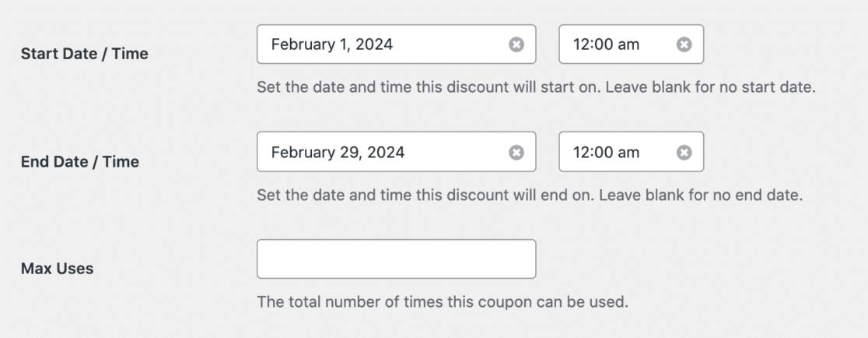Click the "February 29, 2024" date text
Screen dimensions: 868x338
tap(338, 152)
